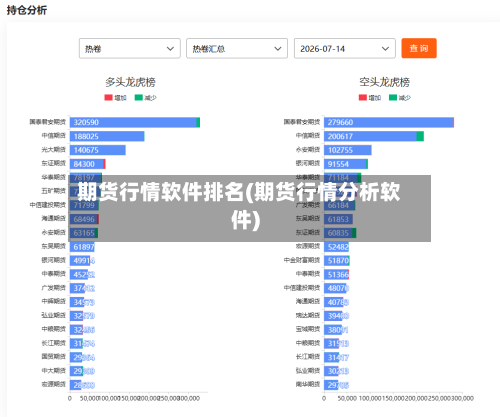Click 国贸期货 label in 多头龙虎榜
The height and width of the screenshot is (417, 500).
(x=54, y=357)
